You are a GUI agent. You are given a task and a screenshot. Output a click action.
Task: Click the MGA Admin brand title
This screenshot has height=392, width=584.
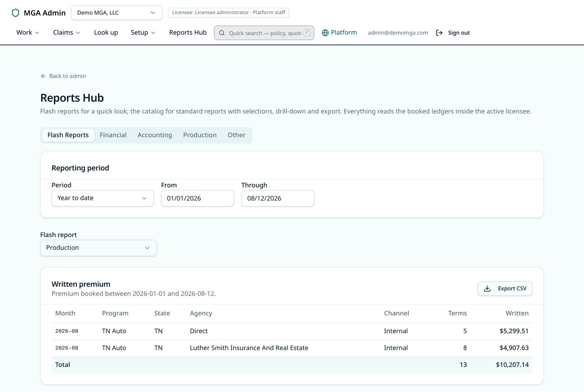pyautogui.click(x=45, y=13)
